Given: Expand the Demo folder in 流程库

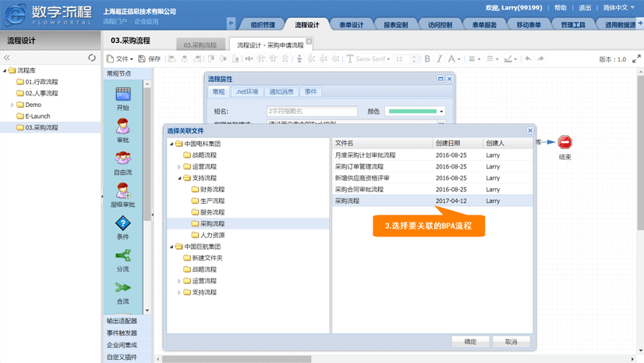Looking at the screenshot, I should click(x=12, y=105).
